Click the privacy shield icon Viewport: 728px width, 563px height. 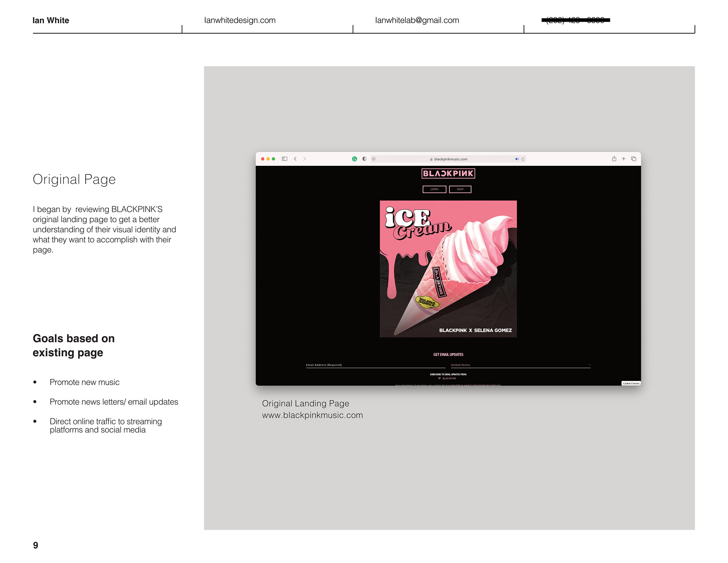[x=364, y=159]
